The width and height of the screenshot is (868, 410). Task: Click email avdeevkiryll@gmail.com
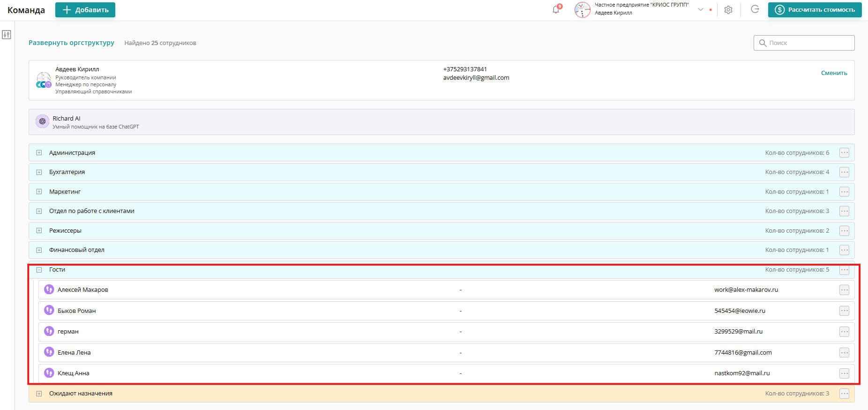coord(476,78)
